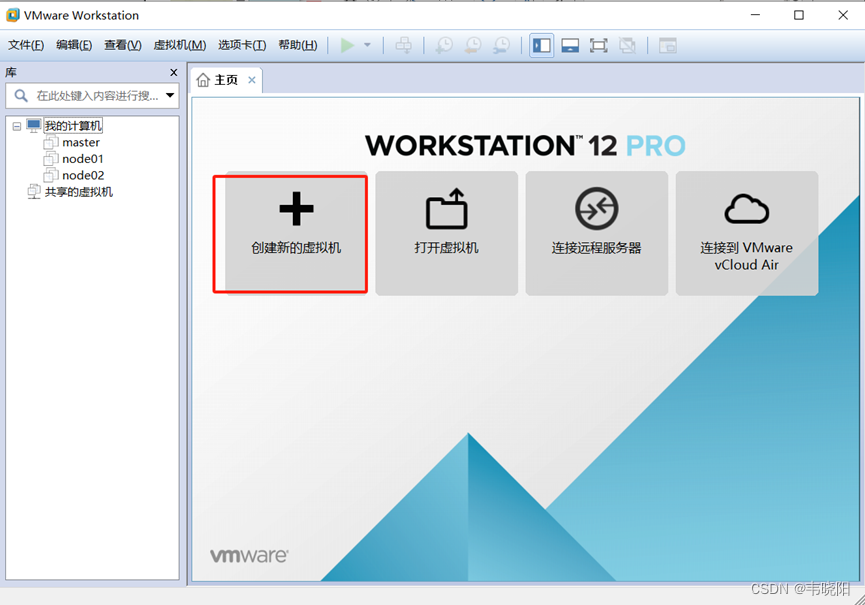Close the 主页 tab
Screen dimensions: 865x605
click(x=252, y=80)
